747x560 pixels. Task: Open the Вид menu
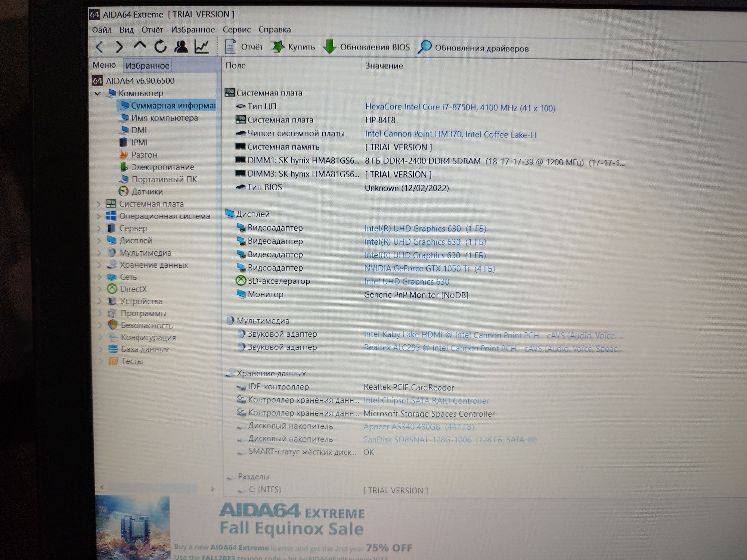(x=127, y=29)
